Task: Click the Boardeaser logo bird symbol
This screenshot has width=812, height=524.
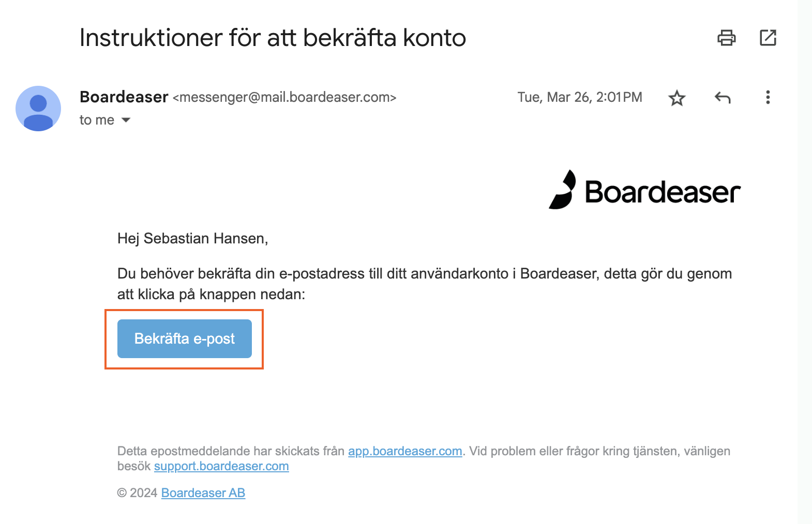Action: (x=562, y=190)
